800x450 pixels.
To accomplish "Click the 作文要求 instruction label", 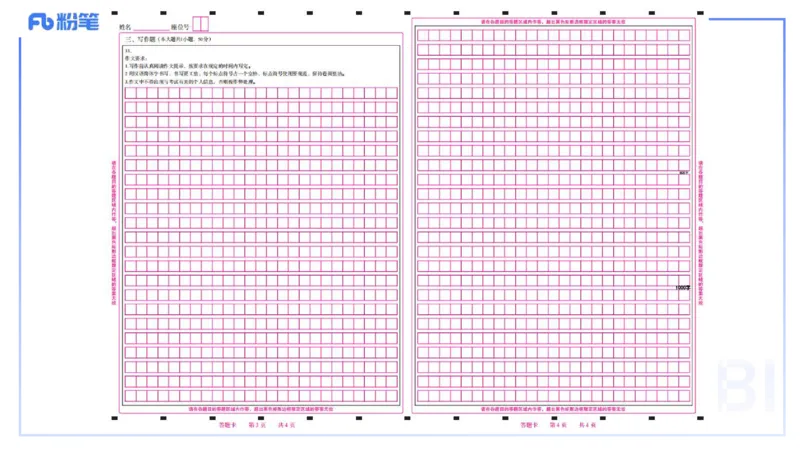I will (x=136, y=58).
